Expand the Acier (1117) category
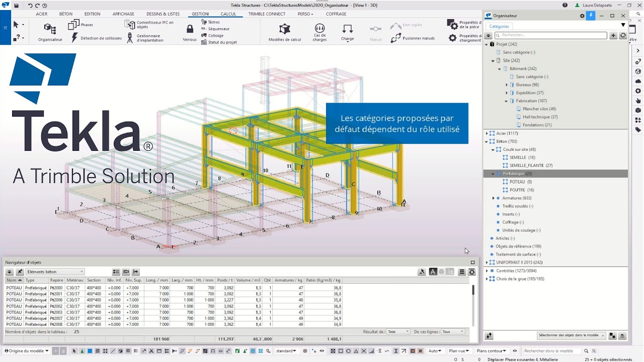644x362 pixels. [x=487, y=133]
